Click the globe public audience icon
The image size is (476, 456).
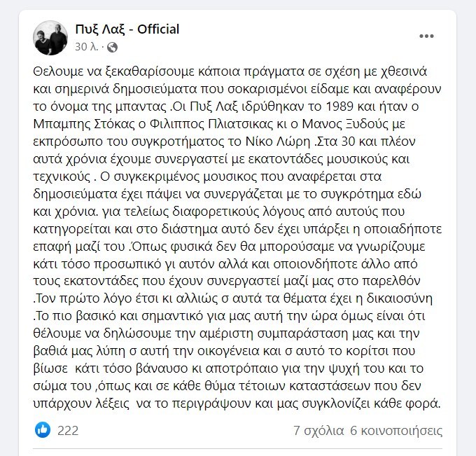click(x=112, y=47)
